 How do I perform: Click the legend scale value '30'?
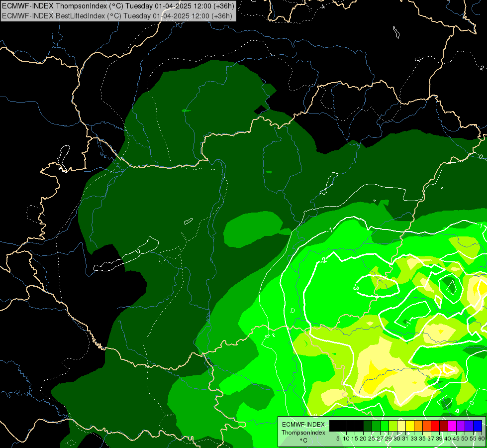pyautogui.click(x=397, y=439)
